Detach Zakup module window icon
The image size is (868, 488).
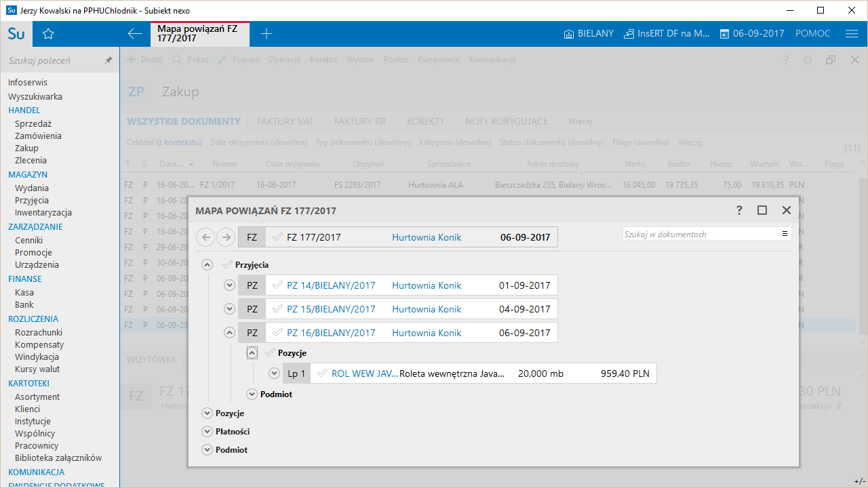(831, 60)
